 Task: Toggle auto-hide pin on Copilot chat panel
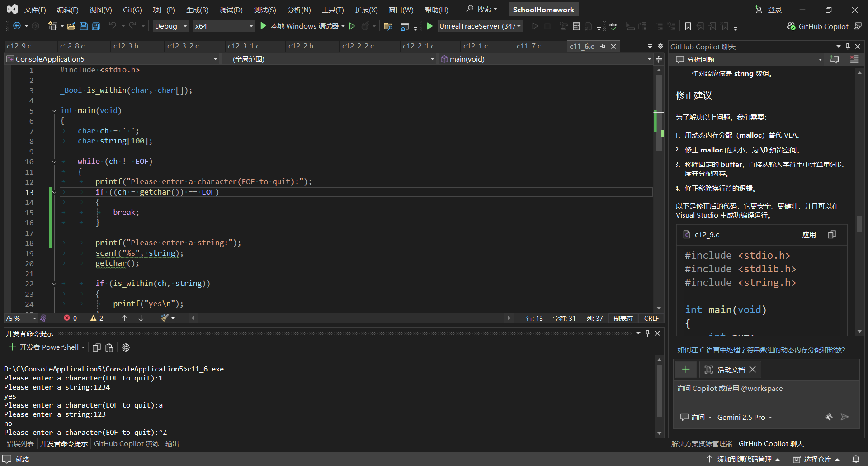tap(848, 46)
